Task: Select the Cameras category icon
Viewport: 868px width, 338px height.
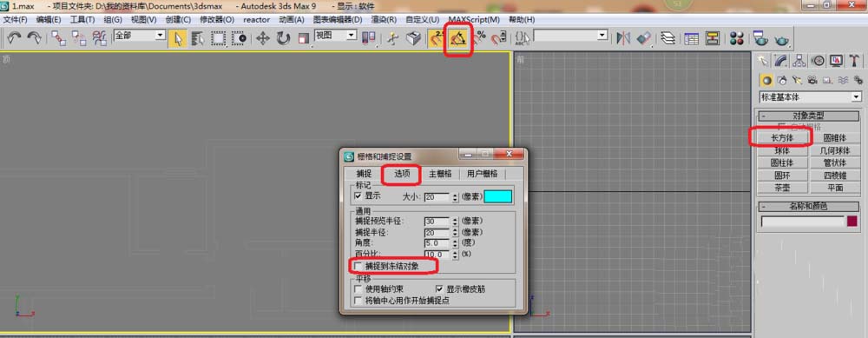Action: tap(812, 80)
